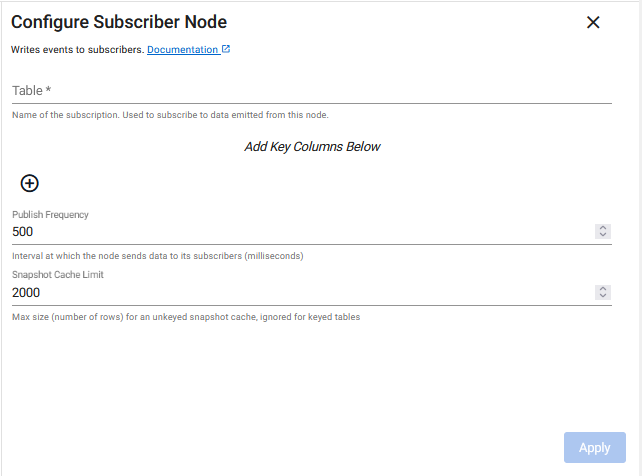The height and width of the screenshot is (476, 642).
Task: Click the unkeyed snapshot cache helper text
Action: click(185, 318)
